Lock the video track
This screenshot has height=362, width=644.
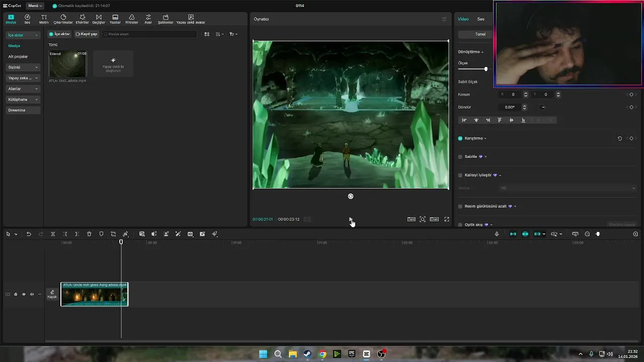16,294
